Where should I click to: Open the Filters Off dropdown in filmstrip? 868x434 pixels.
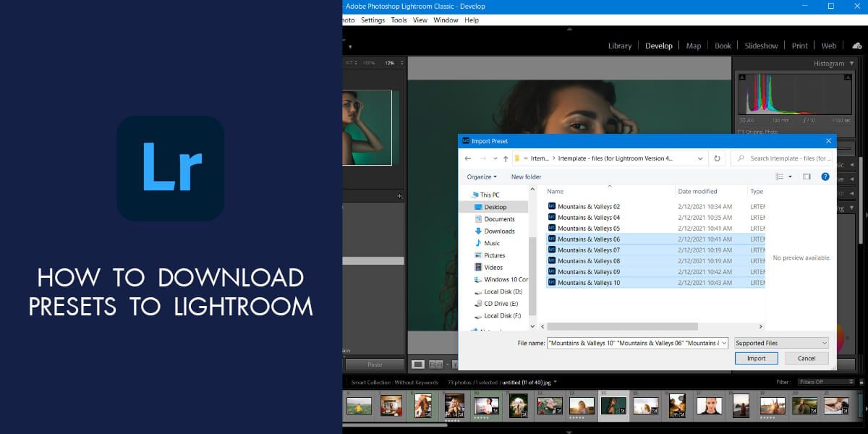point(826,382)
